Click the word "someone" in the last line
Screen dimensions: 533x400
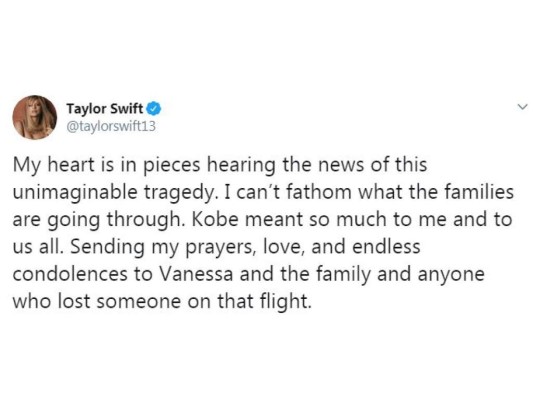coord(138,302)
